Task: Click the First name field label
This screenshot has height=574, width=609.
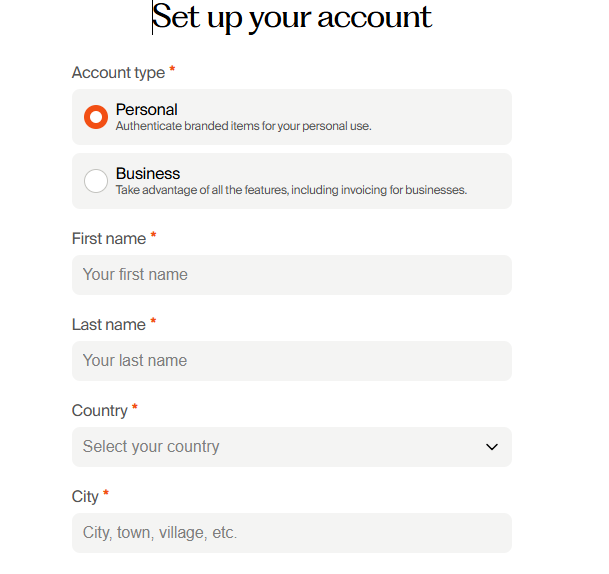Action: click(109, 239)
